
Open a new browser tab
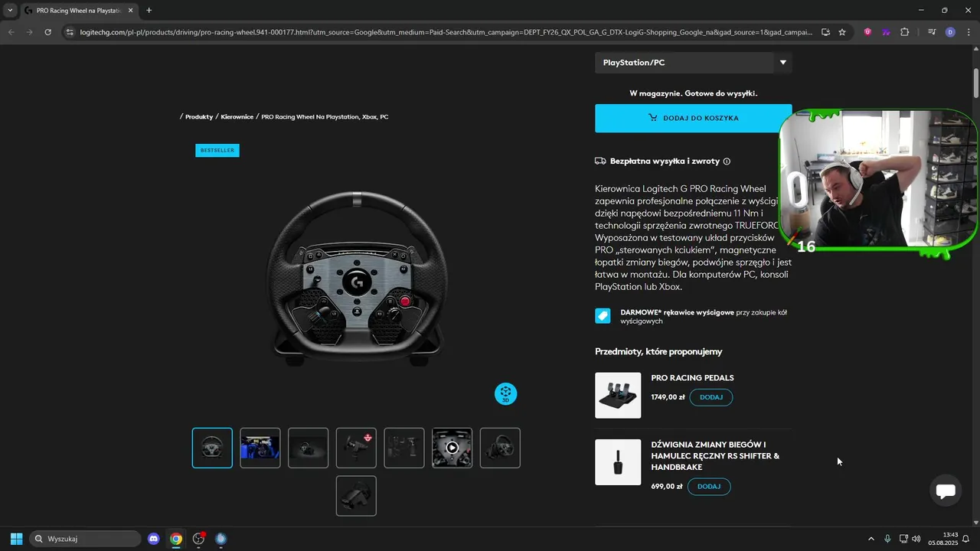pyautogui.click(x=149, y=11)
